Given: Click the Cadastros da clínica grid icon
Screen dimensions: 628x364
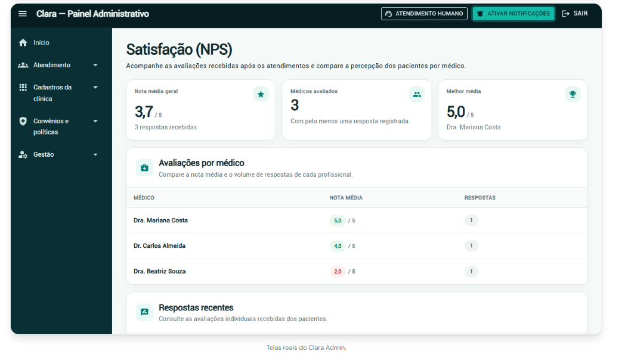Looking at the screenshot, I should tap(23, 87).
